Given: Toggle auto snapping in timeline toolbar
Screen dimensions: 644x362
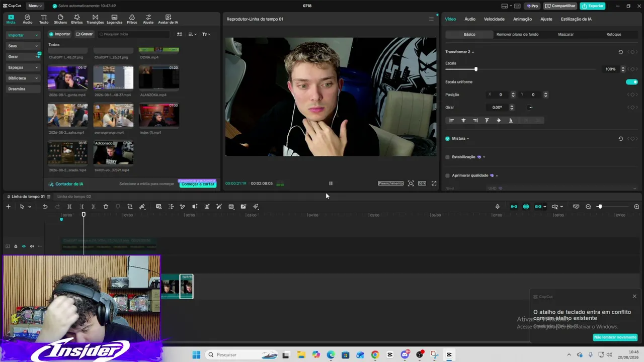Looking at the screenshot, I should [526, 207].
